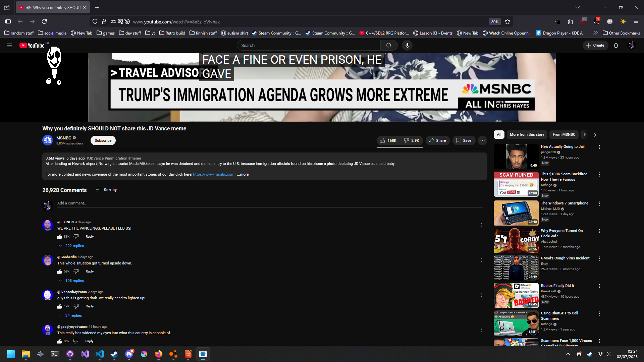Bookmark this page with star icon
This screenshot has height=362, width=644.
pyautogui.click(x=507, y=21)
